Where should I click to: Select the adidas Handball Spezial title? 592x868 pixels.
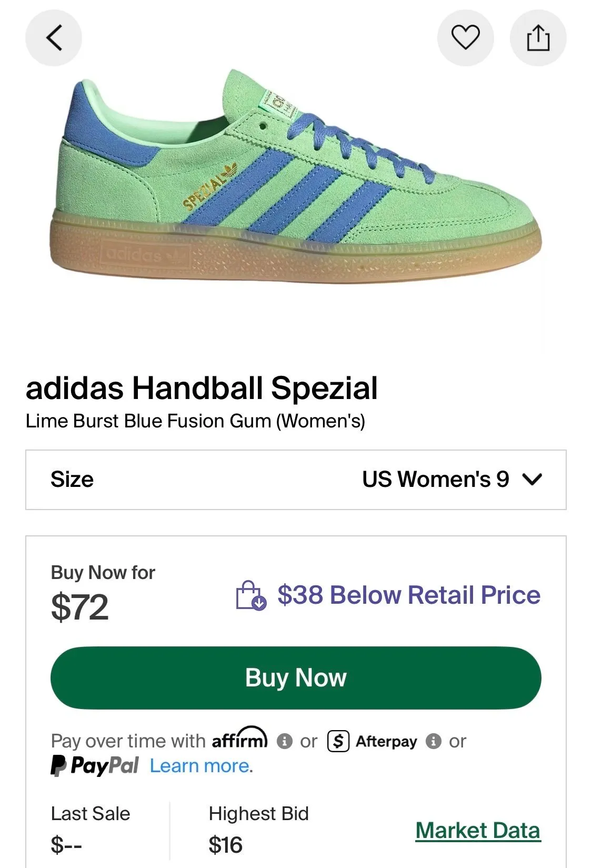[202, 388]
